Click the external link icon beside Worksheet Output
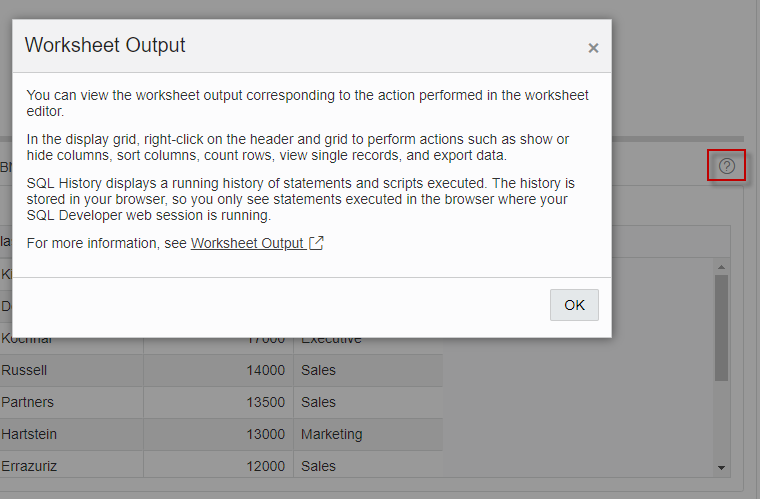Screen dimensions: 760x499 [x=316, y=243]
